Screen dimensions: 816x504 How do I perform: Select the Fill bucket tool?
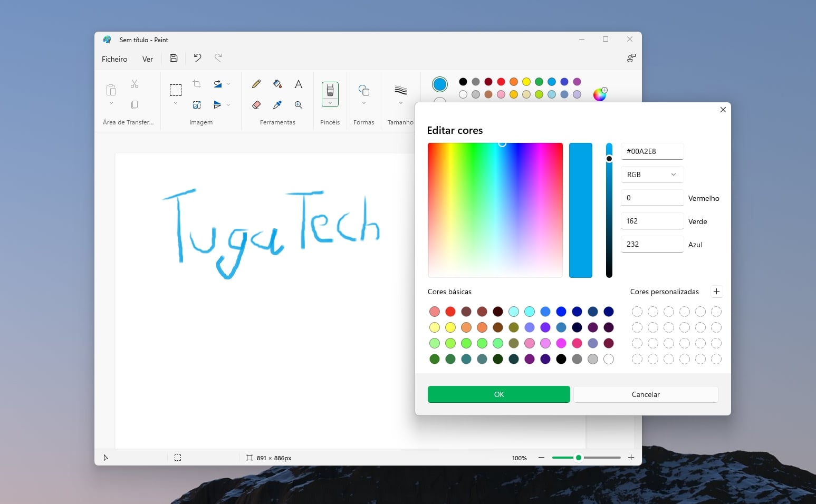coord(277,84)
